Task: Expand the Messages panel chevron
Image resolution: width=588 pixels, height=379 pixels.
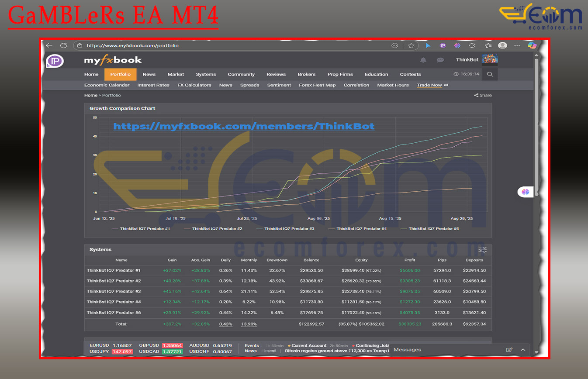Action: pos(523,350)
